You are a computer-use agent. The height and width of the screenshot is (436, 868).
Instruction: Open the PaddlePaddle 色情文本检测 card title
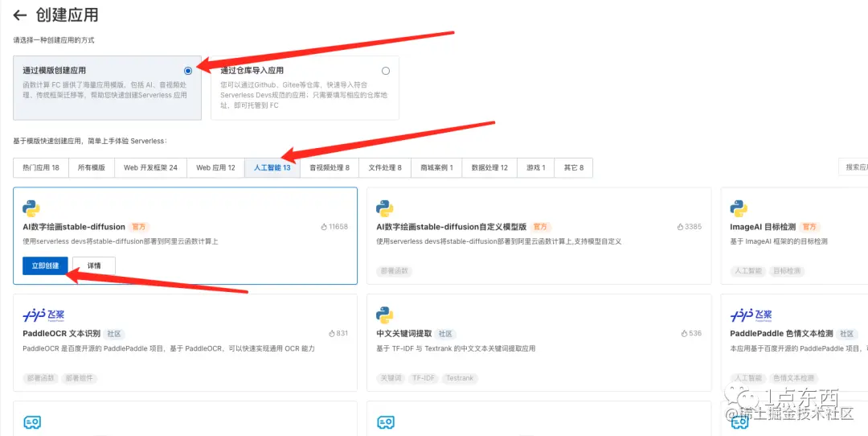click(x=782, y=334)
